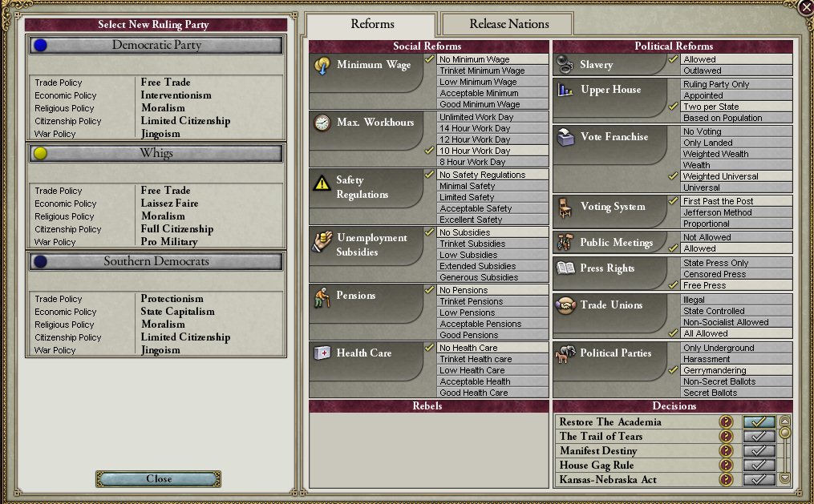The height and width of the screenshot is (504, 814).
Task: Click the Close button
Action: click(x=158, y=478)
